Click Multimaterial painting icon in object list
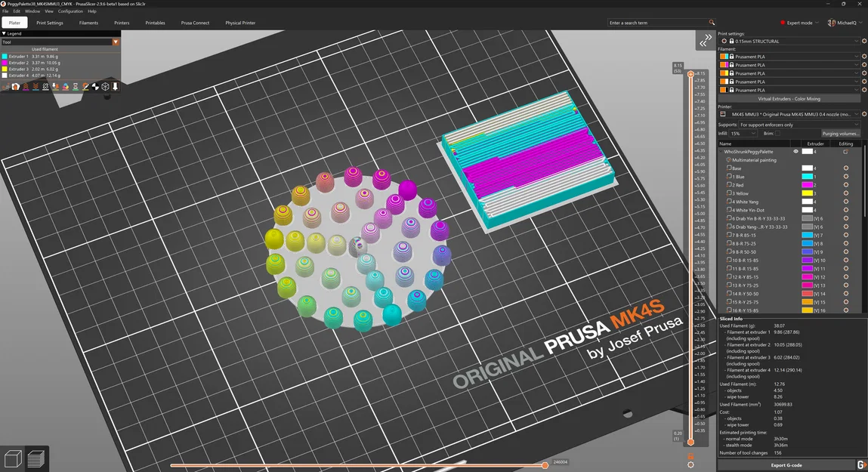 tap(729, 160)
